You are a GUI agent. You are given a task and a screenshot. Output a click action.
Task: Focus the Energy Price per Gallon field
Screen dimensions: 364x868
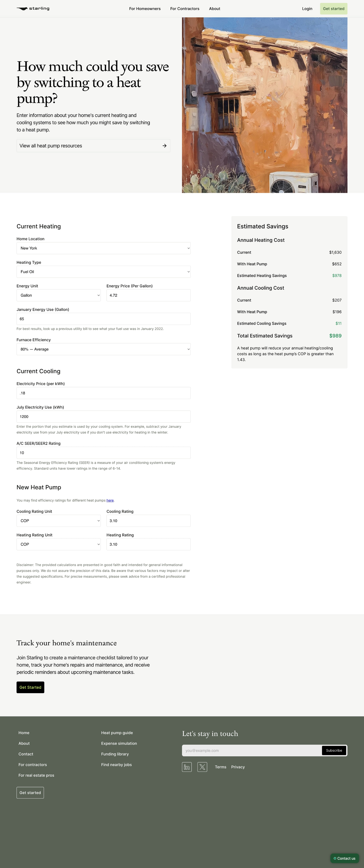148,295
